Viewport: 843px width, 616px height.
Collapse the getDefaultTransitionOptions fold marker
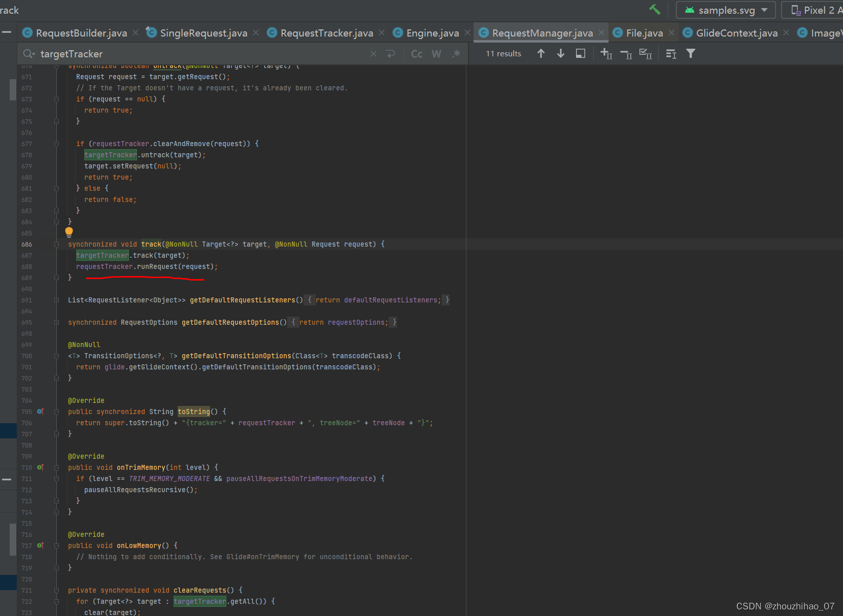[57, 356]
